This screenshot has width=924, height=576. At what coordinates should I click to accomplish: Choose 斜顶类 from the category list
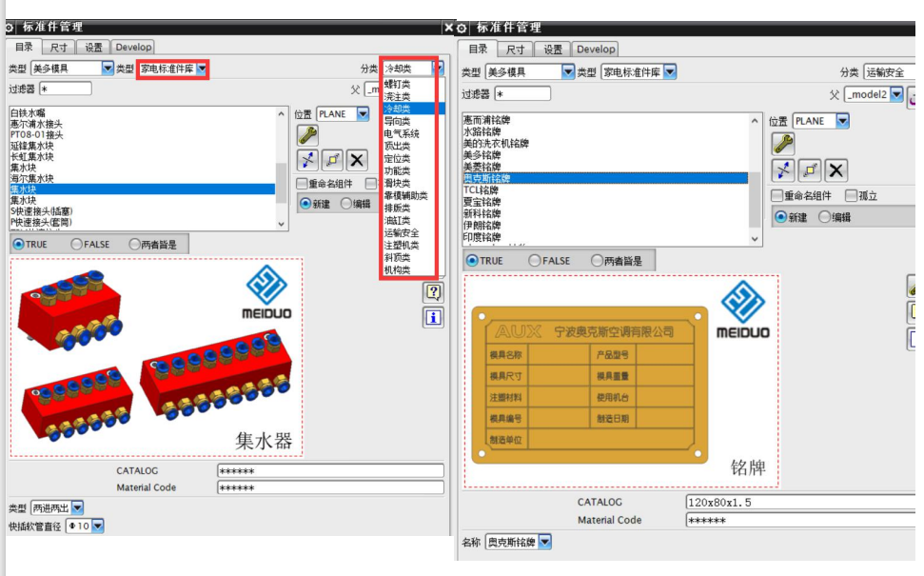click(x=398, y=258)
